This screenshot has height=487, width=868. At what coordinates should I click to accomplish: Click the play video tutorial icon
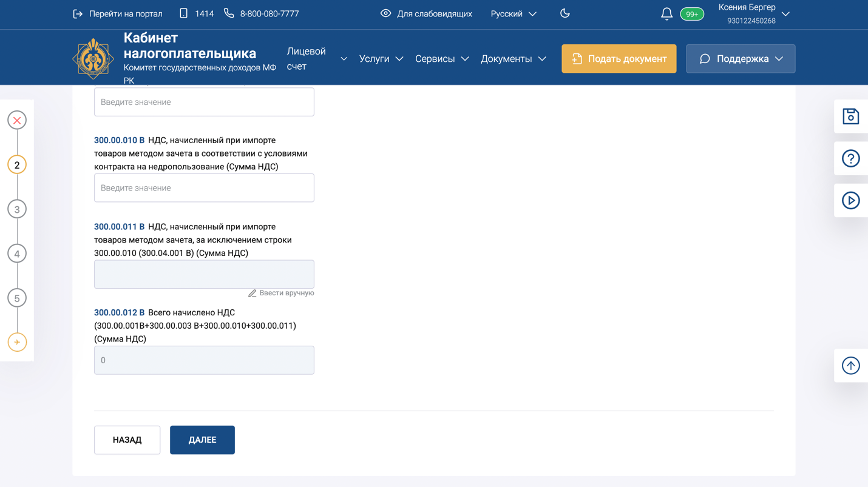tap(850, 201)
